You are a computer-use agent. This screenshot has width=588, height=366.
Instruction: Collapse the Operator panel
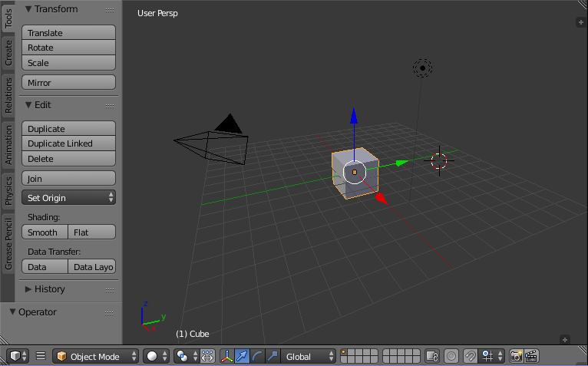(12, 312)
